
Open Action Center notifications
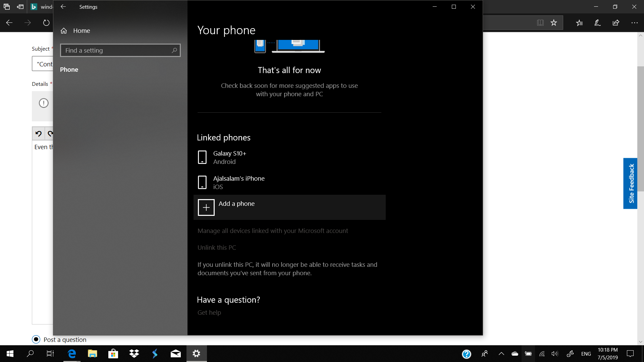point(630,354)
